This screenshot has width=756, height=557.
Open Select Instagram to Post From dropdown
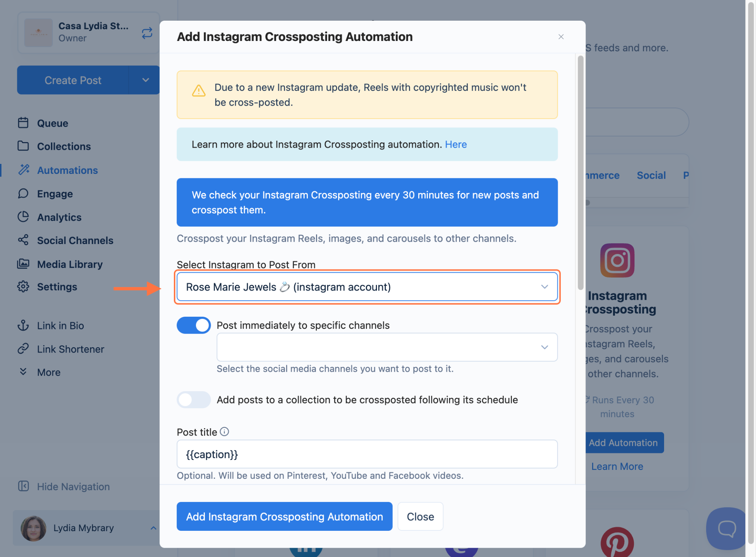pyautogui.click(x=367, y=287)
